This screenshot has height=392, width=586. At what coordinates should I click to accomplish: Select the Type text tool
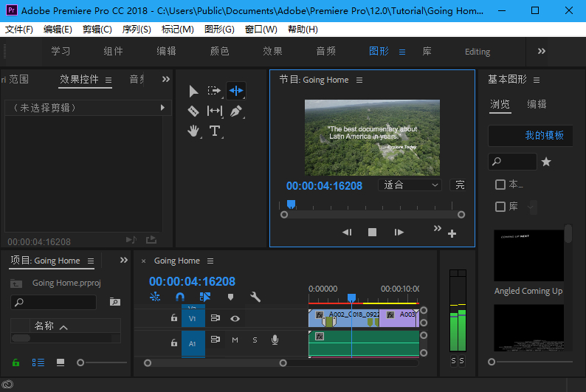pos(215,131)
